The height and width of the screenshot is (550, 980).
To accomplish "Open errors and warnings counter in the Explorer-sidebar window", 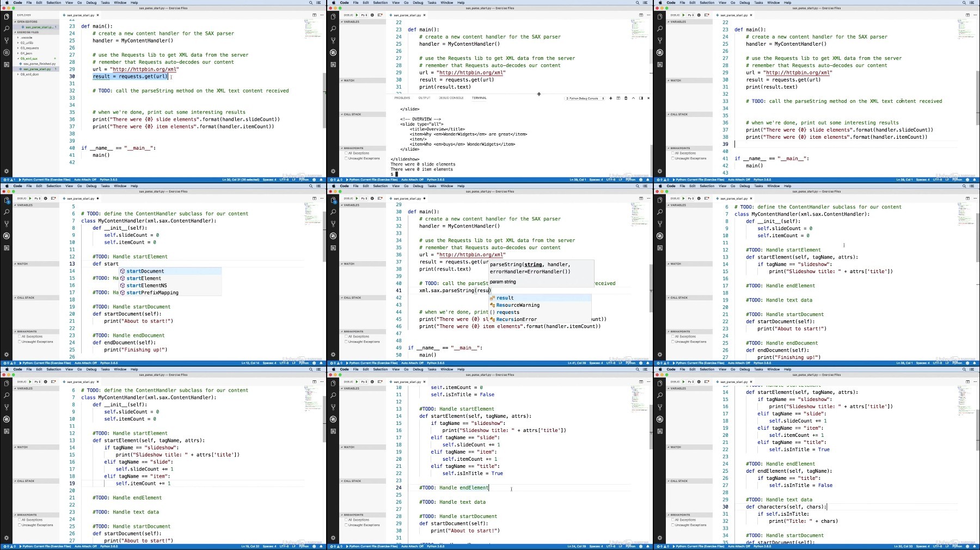I will click(x=9, y=180).
